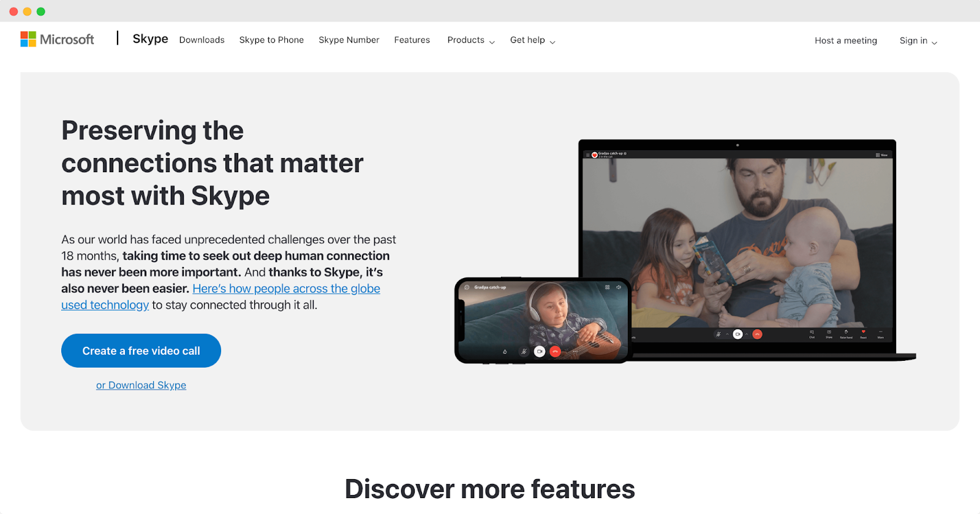Click the phone mockup's chat bubble icon

[x=467, y=287]
